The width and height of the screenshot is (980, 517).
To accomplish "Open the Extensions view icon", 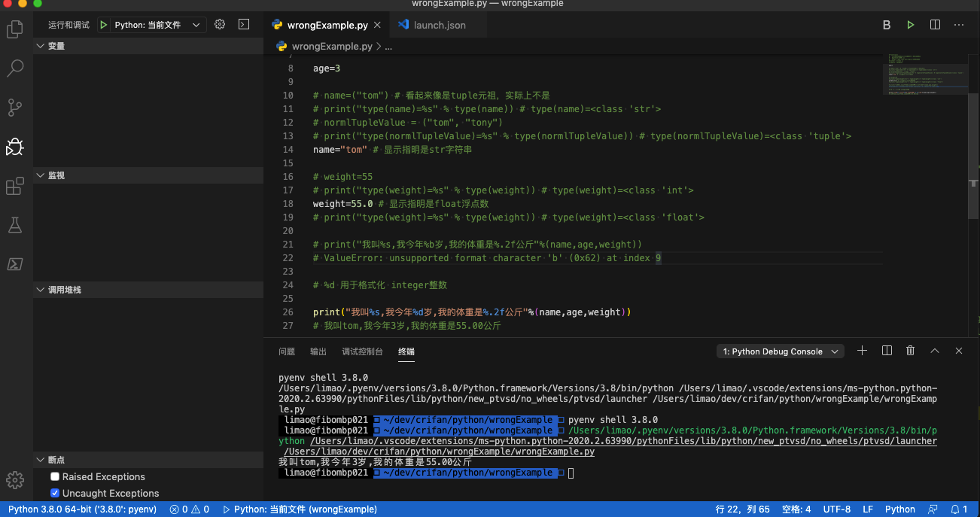I will coord(14,186).
